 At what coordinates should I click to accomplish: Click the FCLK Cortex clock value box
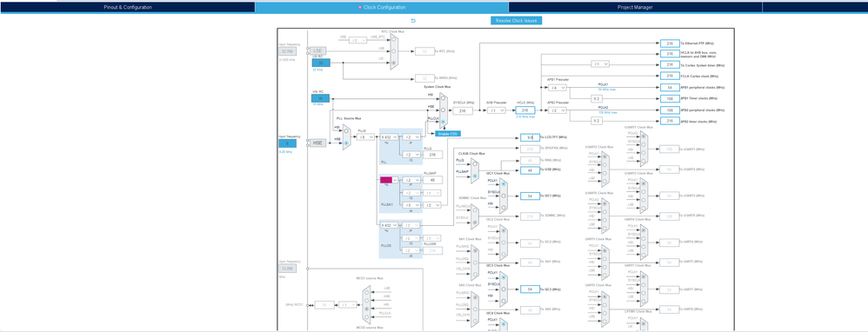(x=670, y=76)
